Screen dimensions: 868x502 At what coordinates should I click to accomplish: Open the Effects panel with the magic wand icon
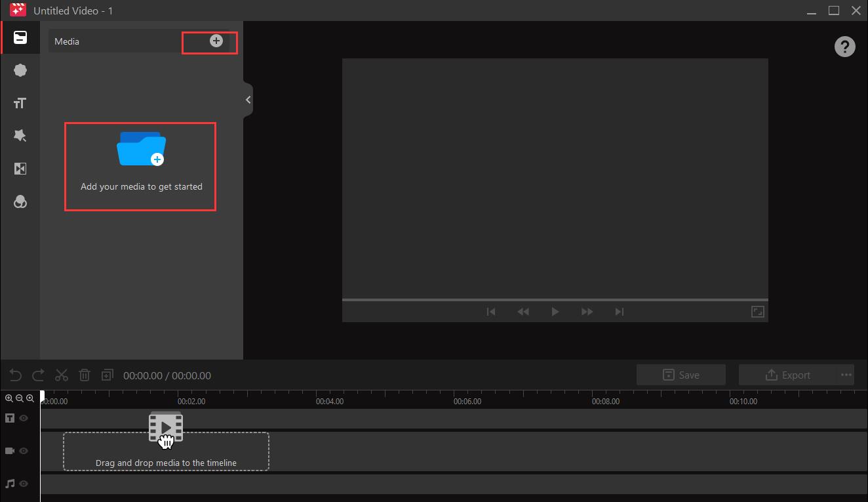pos(20,136)
